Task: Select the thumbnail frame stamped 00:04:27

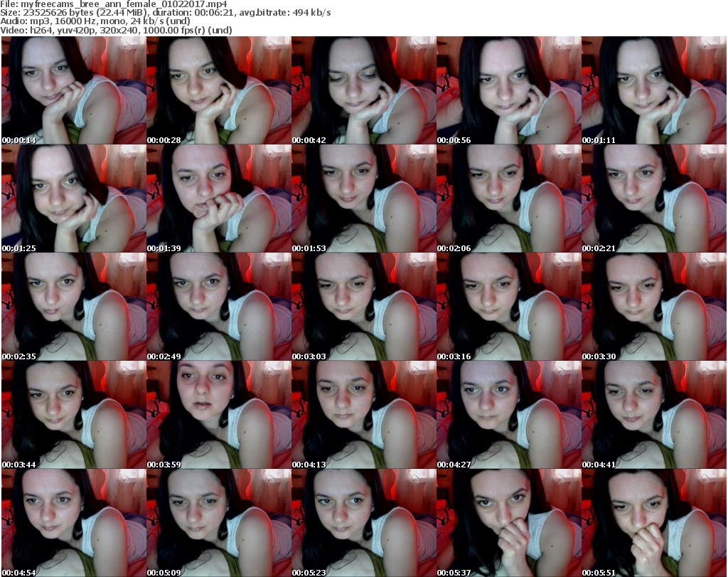Action: tap(509, 415)
